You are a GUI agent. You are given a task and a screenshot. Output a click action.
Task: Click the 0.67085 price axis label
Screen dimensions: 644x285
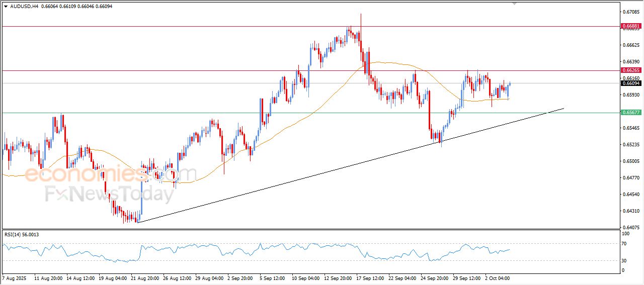pos(630,12)
